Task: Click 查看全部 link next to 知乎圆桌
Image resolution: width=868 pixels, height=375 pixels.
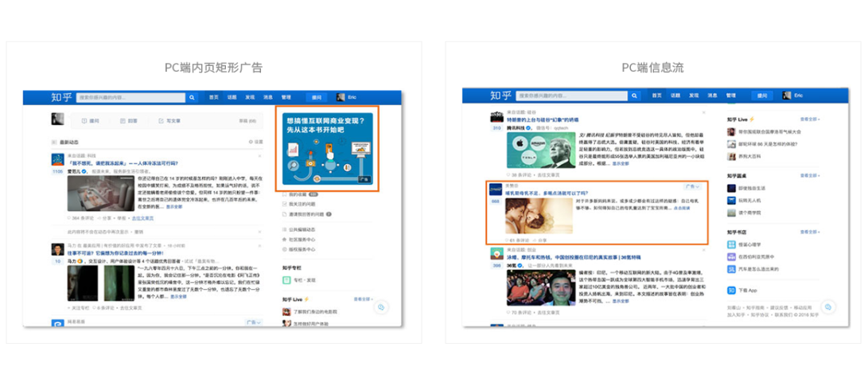Action: 819,177
